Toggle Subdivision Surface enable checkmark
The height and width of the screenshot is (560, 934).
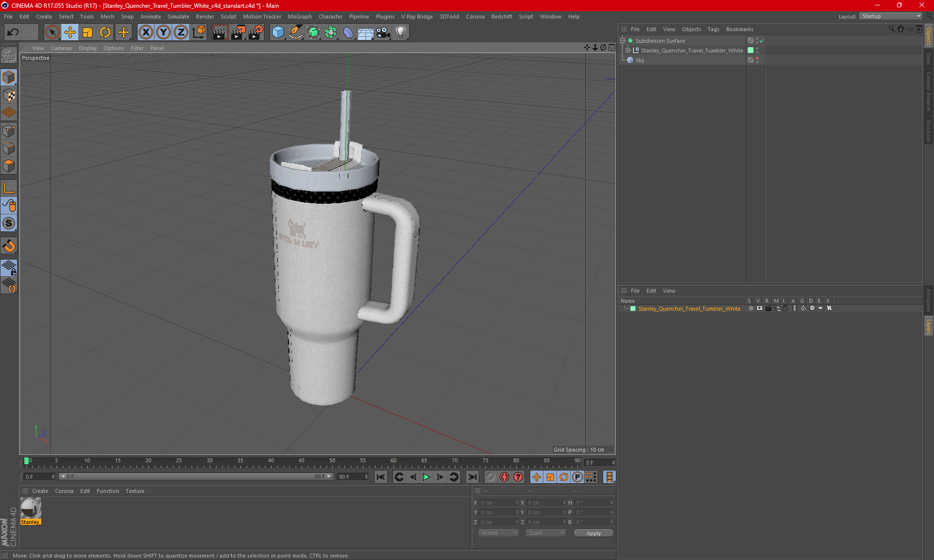coord(761,41)
